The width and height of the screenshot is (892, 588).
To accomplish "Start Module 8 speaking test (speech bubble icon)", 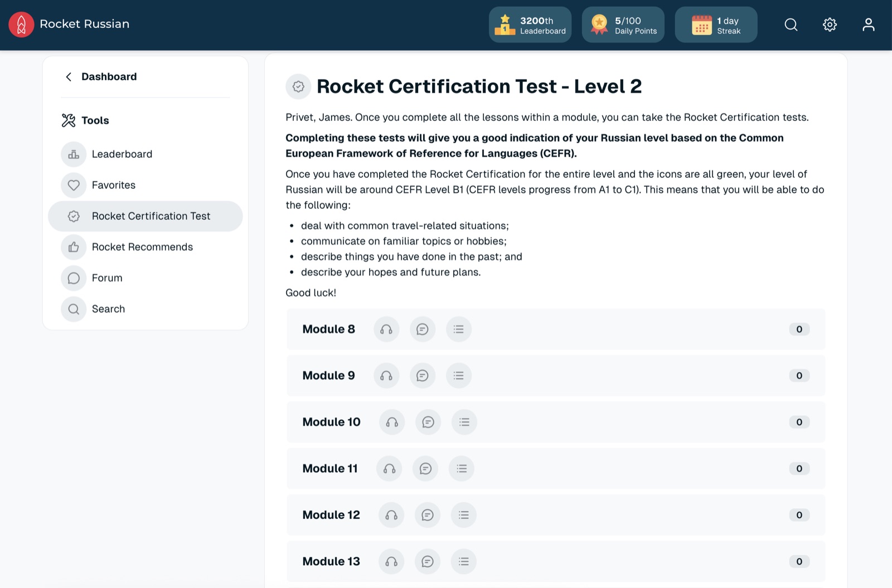I will pyautogui.click(x=423, y=329).
